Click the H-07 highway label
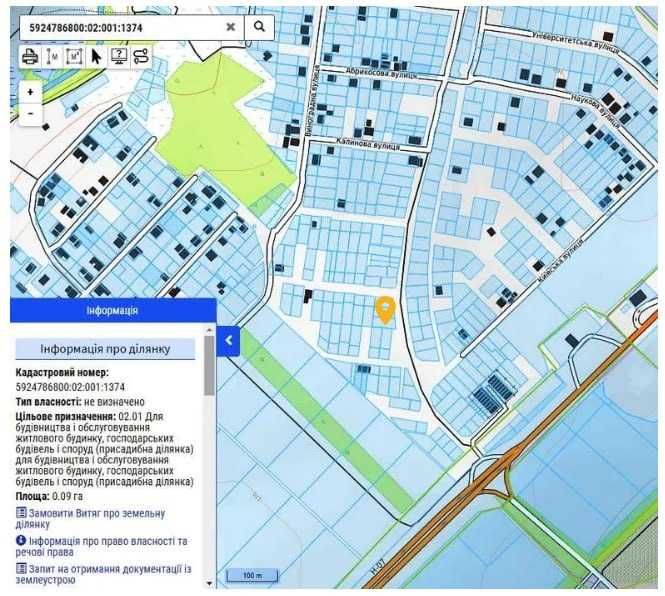The width and height of the screenshot is (665, 596). 378,567
